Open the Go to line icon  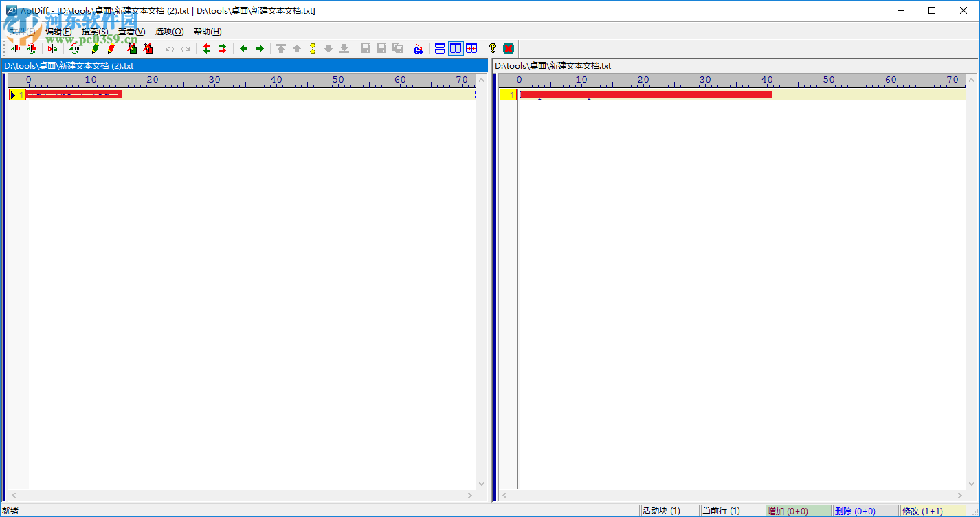419,48
